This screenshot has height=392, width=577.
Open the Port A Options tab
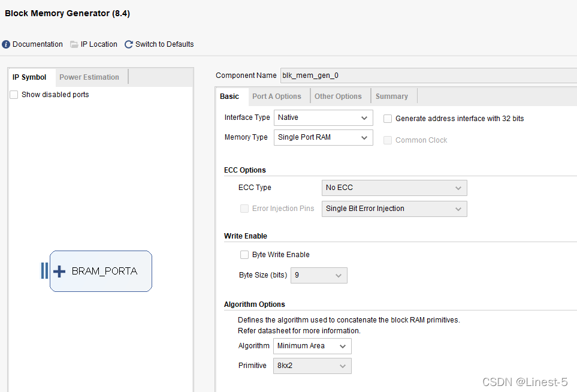coord(277,97)
